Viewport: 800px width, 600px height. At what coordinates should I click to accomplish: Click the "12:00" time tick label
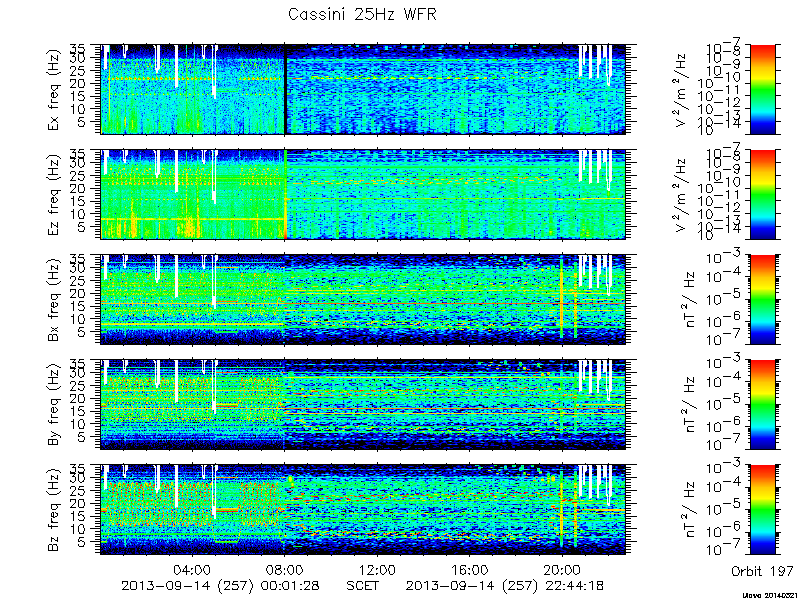(377, 569)
